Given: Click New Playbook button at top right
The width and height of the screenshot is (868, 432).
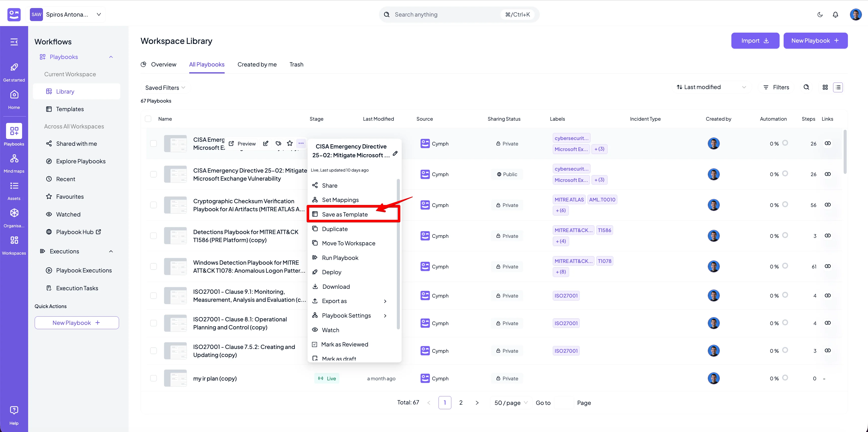Looking at the screenshot, I should click(x=816, y=40).
